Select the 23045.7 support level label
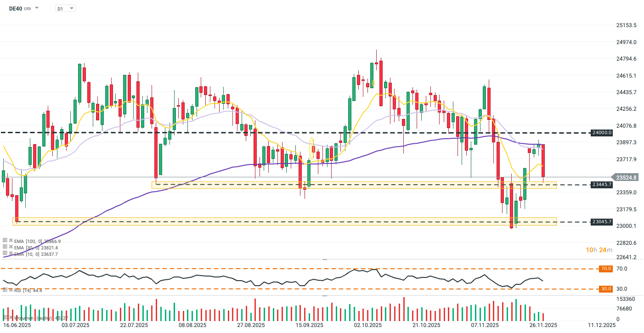The width and height of the screenshot is (644, 333). coord(602,222)
